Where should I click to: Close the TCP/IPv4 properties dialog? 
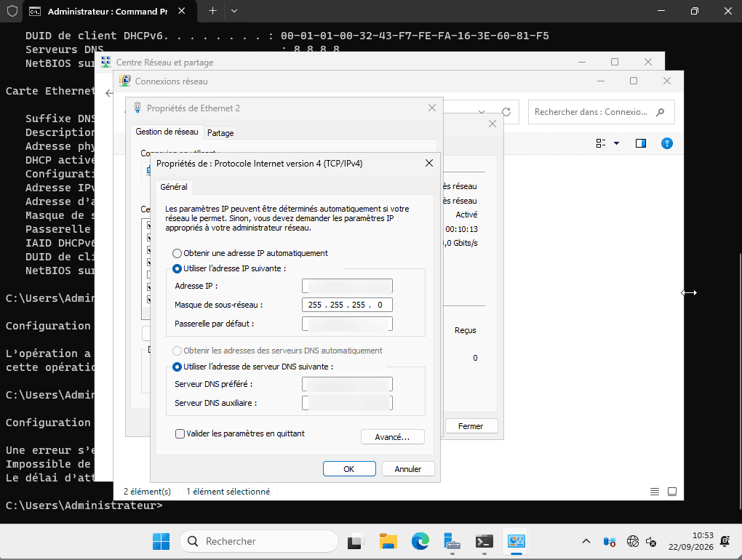pyautogui.click(x=429, y=163)
